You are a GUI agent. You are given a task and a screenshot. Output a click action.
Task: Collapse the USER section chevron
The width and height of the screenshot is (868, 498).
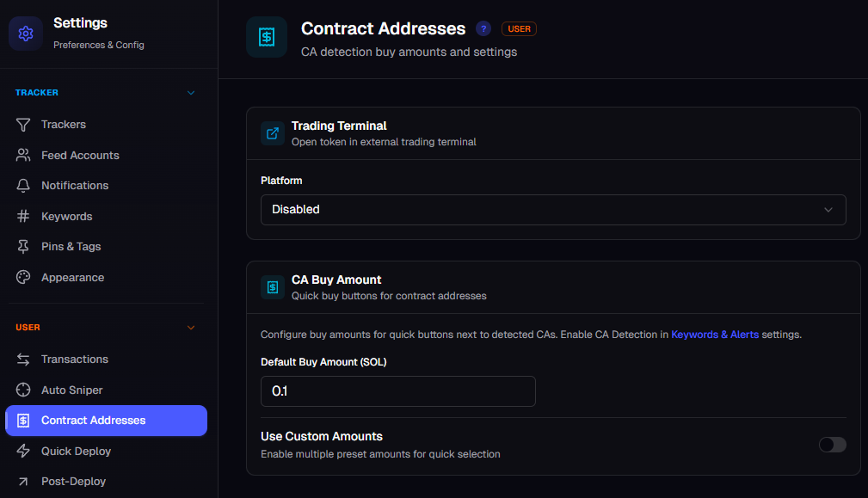(191, 328)
